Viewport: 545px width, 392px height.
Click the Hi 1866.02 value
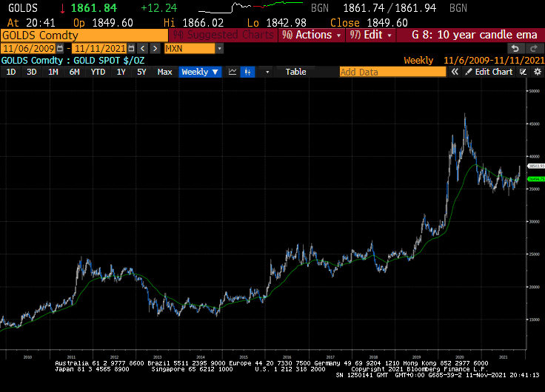193,23
